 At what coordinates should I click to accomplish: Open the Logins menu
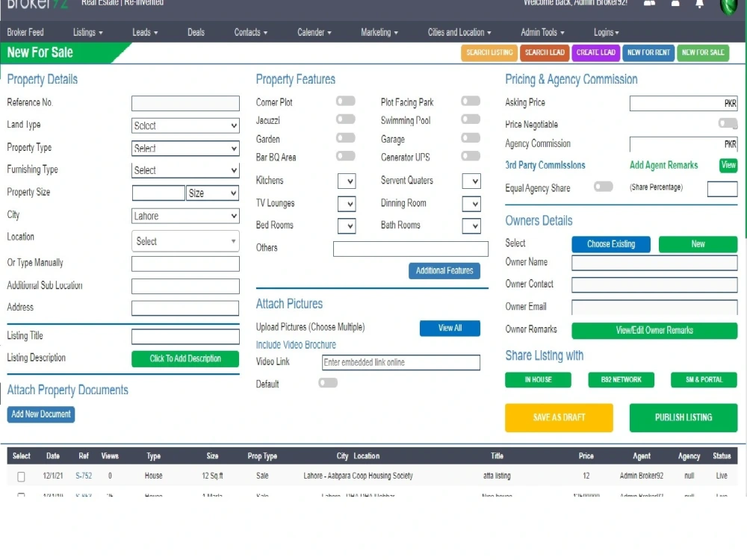tap(606, 32)
